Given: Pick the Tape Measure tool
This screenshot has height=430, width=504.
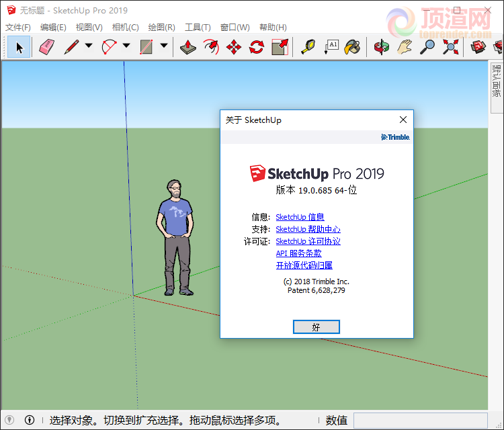Looking at the screenshot, I should (x=308, y=47).
